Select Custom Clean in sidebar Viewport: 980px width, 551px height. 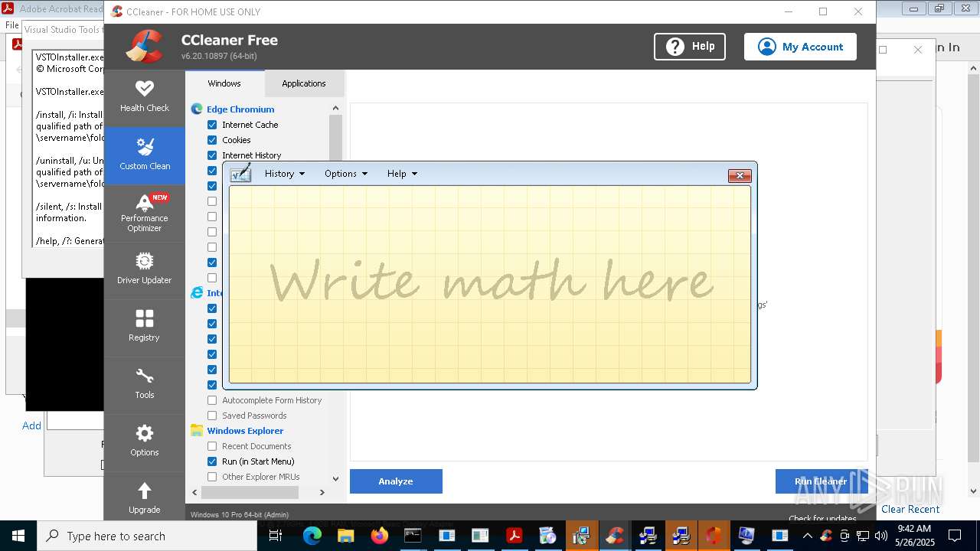(144, 155)
